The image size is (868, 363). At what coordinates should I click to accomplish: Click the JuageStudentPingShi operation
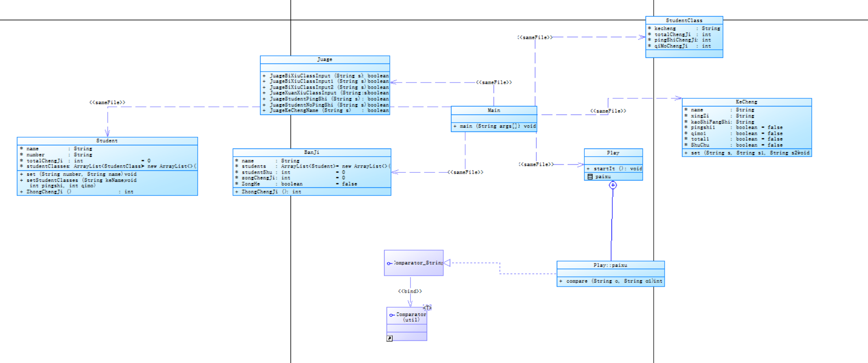325,99
